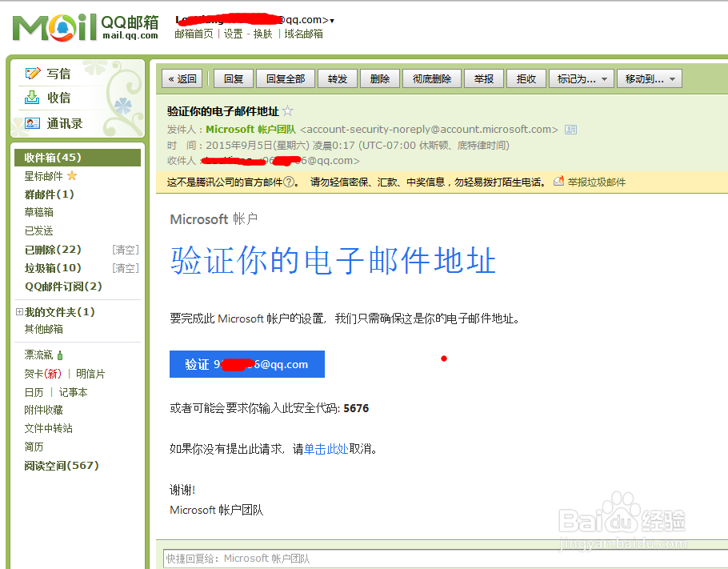Click the 转发 button
The width and height of the screenshot is (728, 569).
point(338,78)
